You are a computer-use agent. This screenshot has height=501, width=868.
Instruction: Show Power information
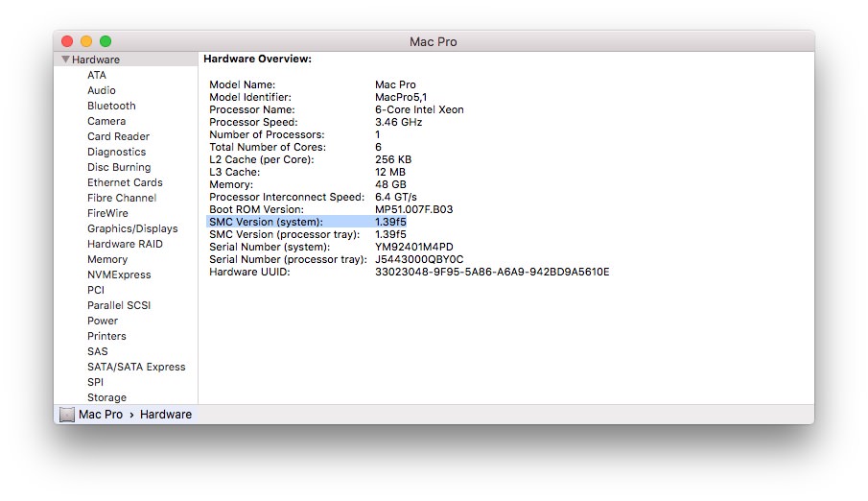click(103, 321)
